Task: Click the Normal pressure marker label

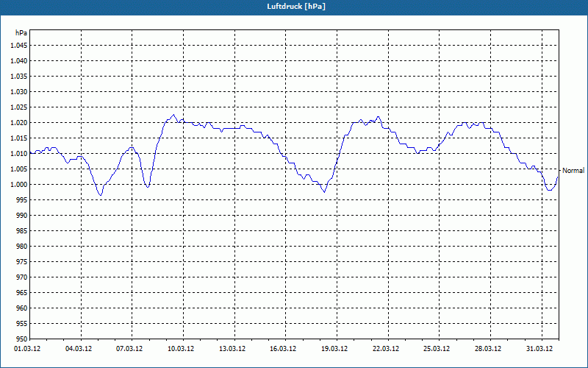Action: tap(573, 171)
